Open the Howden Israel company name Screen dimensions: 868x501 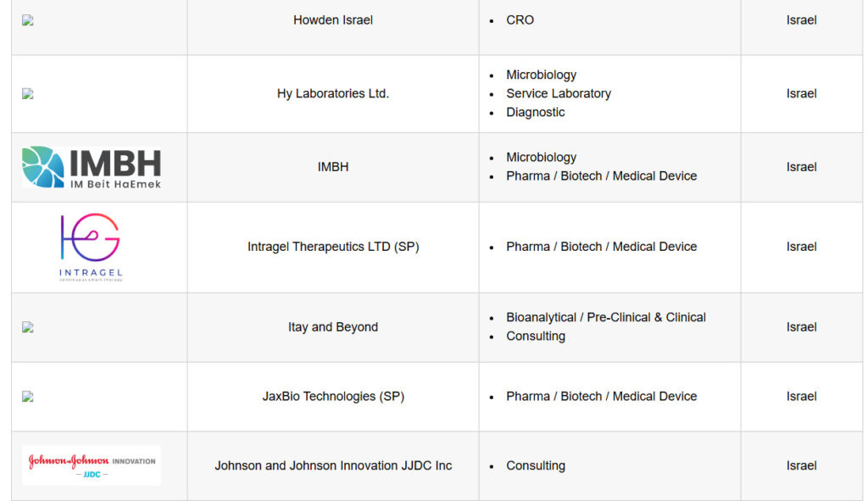click(333, 20)
